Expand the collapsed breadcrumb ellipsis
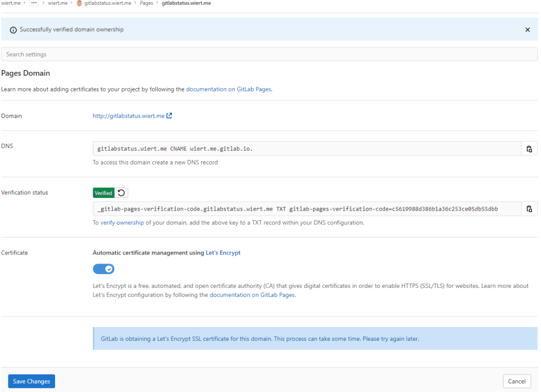This screenshot has width=541, height=392. 34,3
